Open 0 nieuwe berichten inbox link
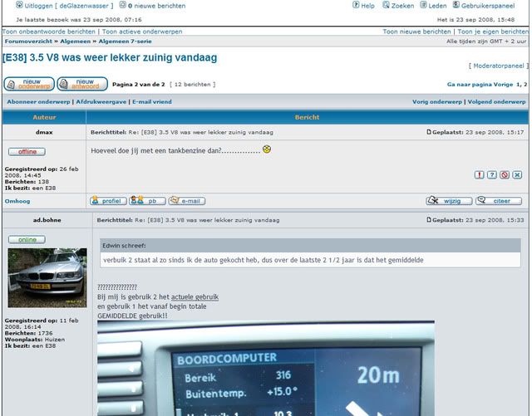This screenshot has height=416, width=532. pyautogui.click(x=156, y=6)
